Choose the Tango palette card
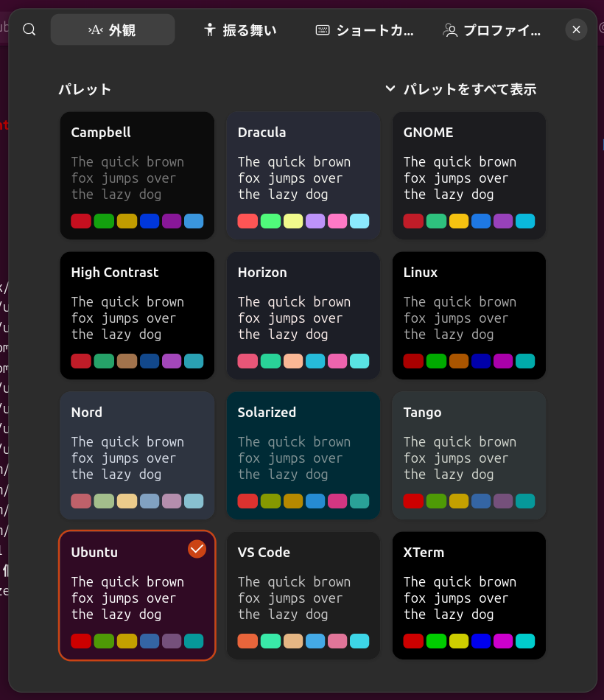This screenshot has width=604, height=700. coord(469,455)
